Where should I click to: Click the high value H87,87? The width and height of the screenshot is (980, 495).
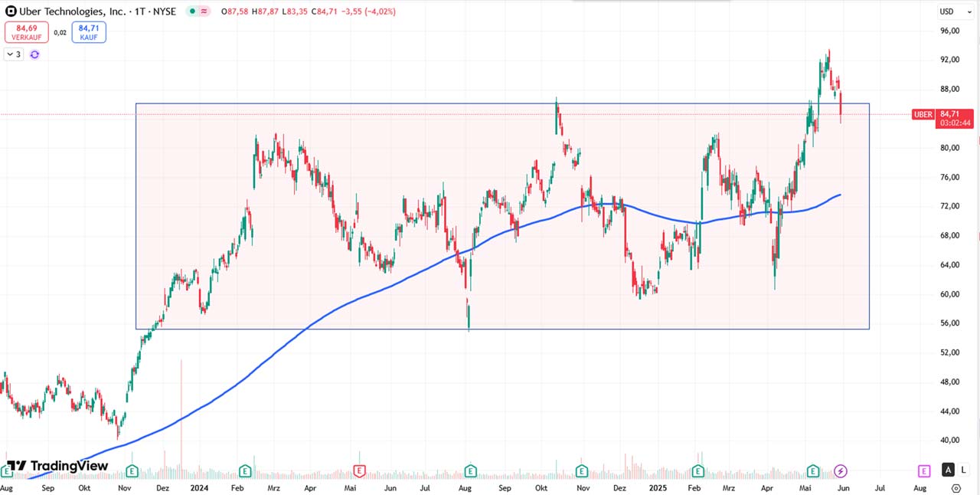266,11
